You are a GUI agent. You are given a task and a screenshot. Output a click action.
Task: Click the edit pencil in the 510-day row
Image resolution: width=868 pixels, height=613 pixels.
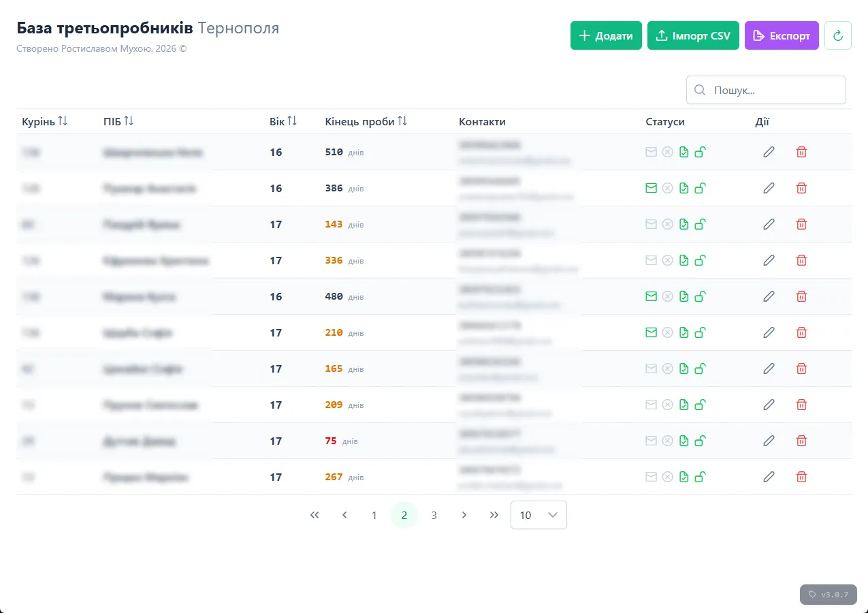point(769,152)
